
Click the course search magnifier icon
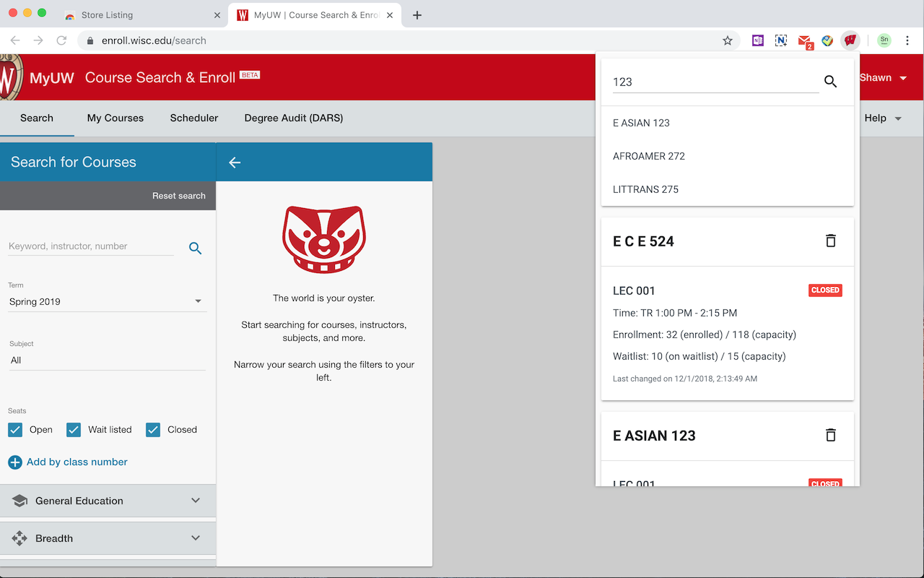pyautogui.click(x=195, y=248)
